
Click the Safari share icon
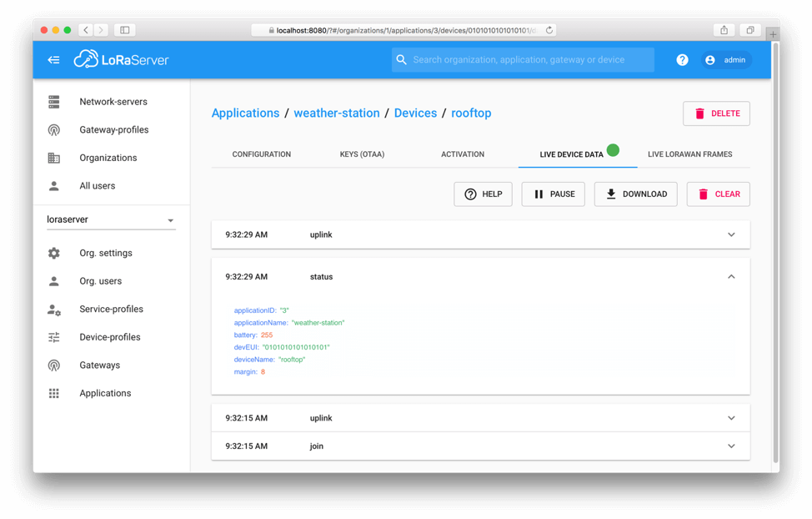[x=724, y=30]
